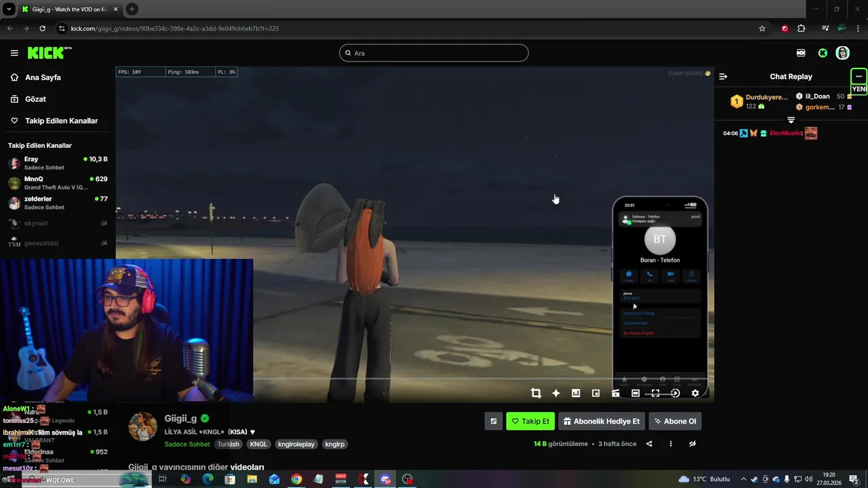Open the clock showing 19:20
Image resolution: width=868 pixels, height=488 pixels.
pyautogui.click(x=829, y=479)
